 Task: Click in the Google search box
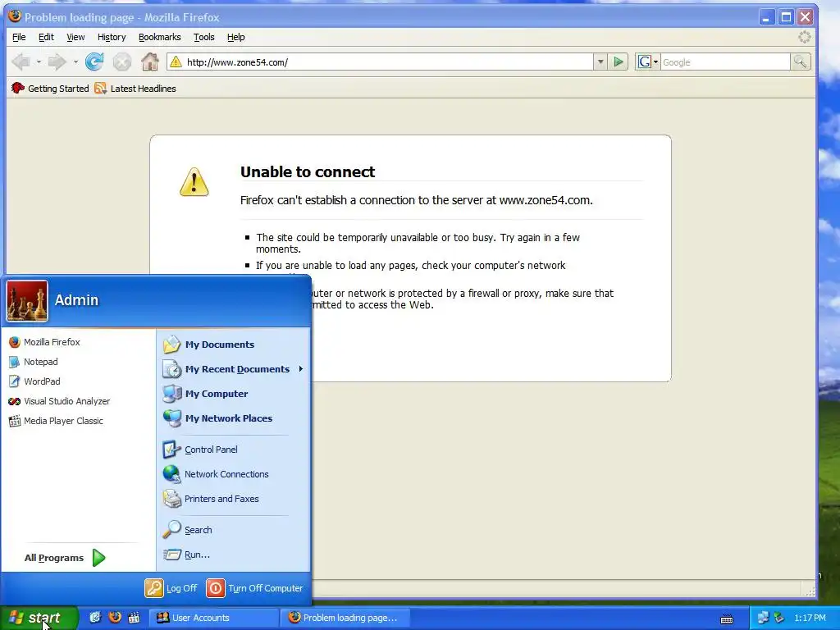coord(725,62)
